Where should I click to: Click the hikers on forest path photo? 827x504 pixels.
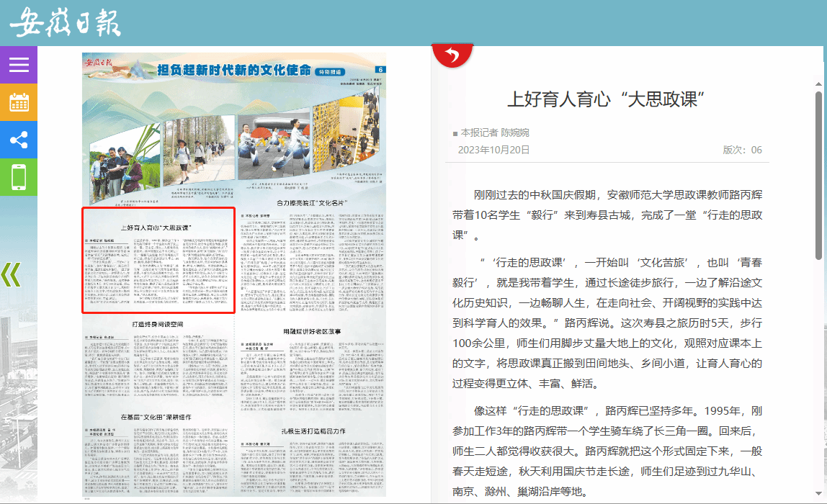point(199,150)
